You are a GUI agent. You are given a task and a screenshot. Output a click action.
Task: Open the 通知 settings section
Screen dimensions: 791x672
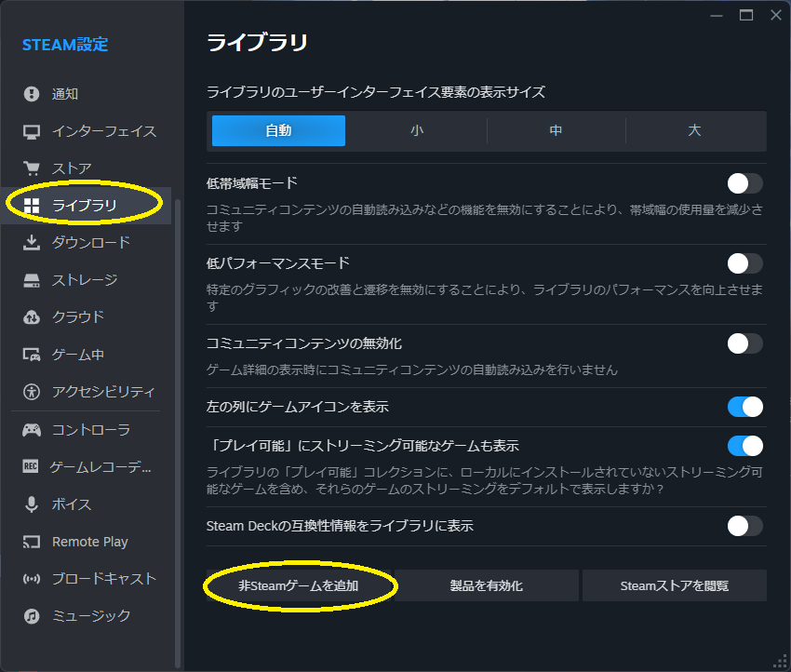click(86, 94)
